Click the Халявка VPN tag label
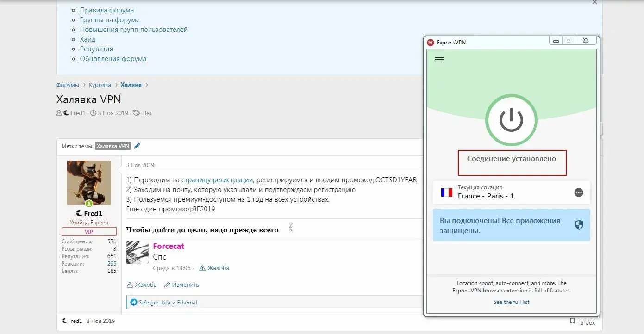This screenshot has width=644, height=334. tap(113, 146)
